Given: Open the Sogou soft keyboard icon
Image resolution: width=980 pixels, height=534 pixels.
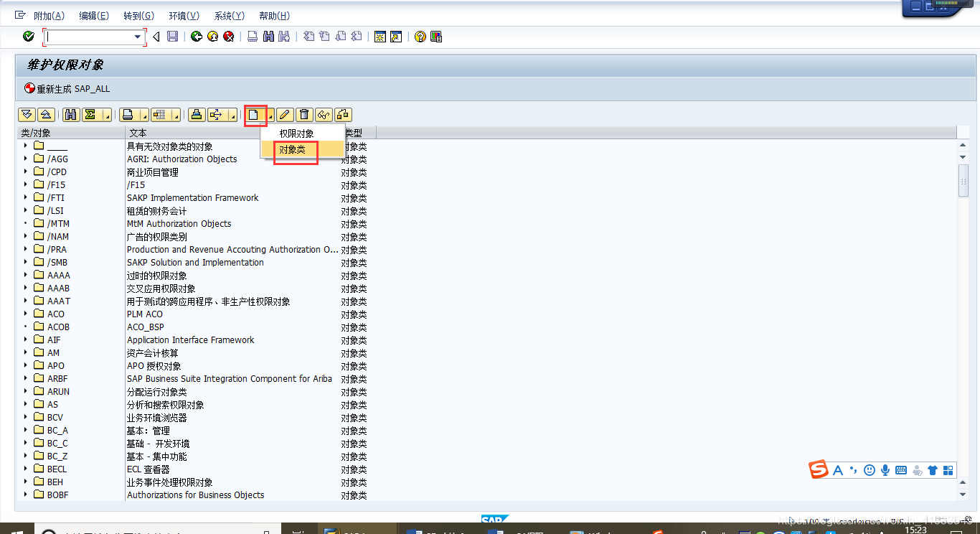Looking at the screenshot, I should click(901, 471).
